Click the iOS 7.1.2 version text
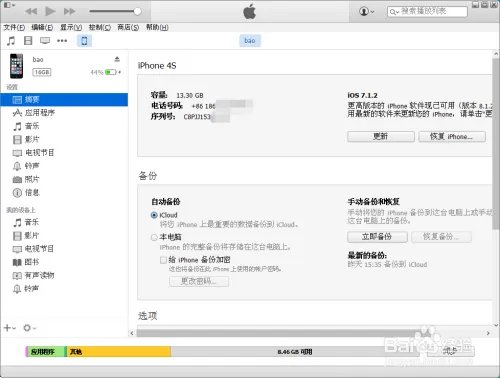This screenshot has height=378, width=500. click(x=362, y=95)
